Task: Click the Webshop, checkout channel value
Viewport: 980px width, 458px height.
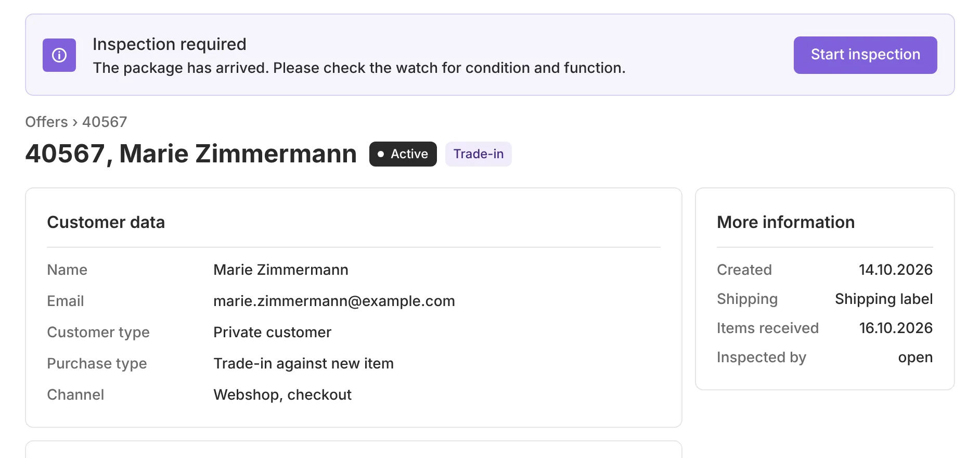Action: coord(282,395)
